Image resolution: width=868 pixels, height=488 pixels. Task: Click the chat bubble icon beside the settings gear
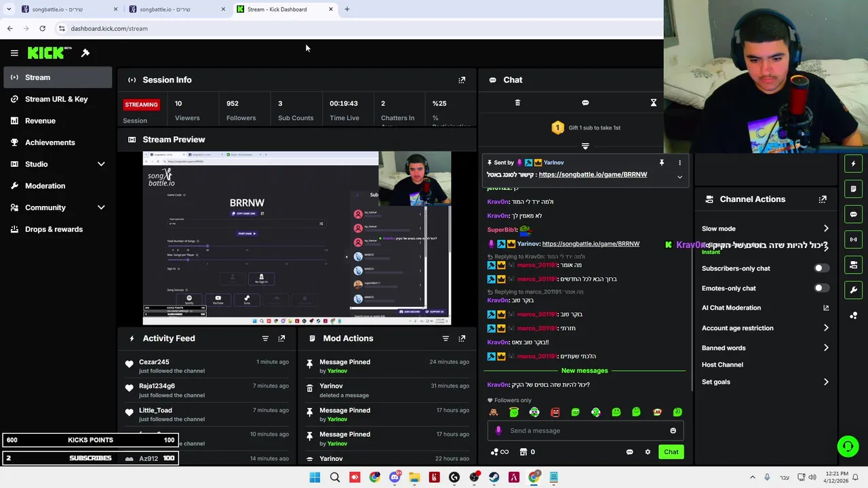(x=629, y=452)
